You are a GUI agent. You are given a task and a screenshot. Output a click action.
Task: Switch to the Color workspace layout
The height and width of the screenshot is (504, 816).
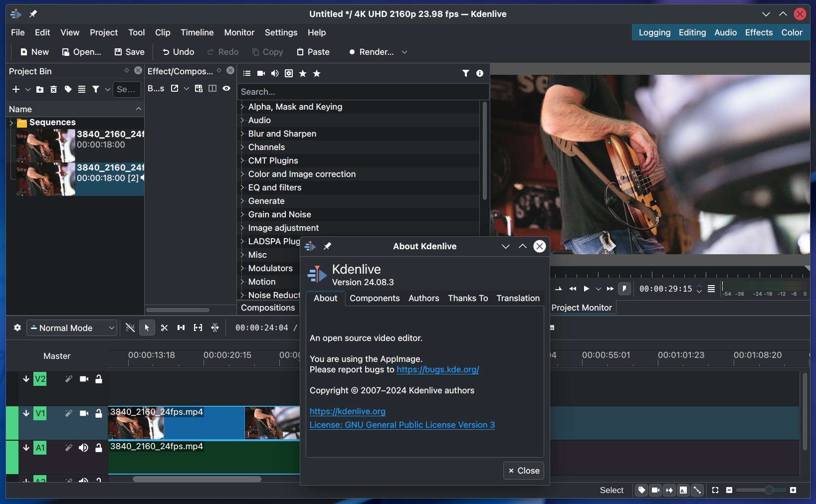click(x=792, y=32)
